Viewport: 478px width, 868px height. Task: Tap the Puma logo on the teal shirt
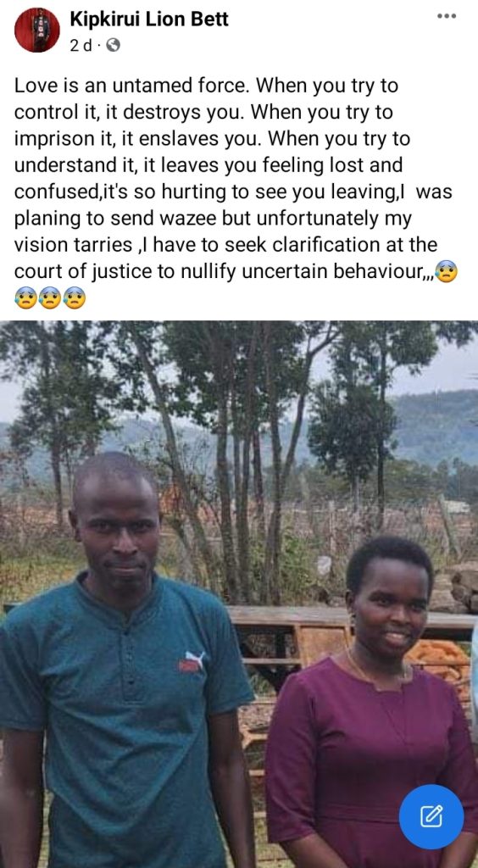[x=192, y=661]
